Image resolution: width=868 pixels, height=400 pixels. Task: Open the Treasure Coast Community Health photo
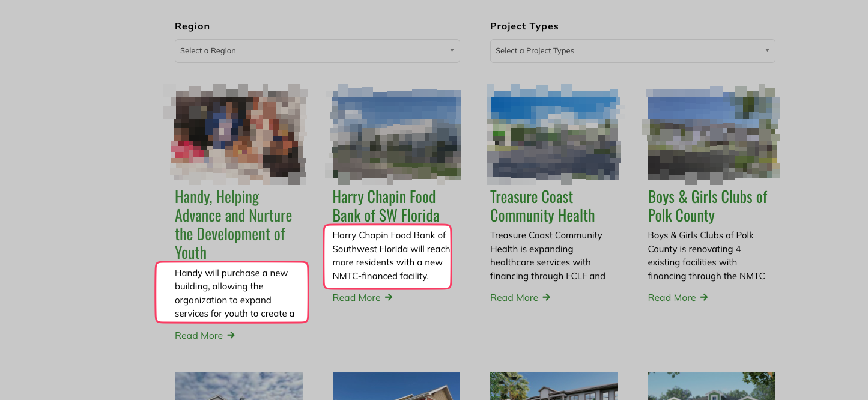[x=554, y=135]
